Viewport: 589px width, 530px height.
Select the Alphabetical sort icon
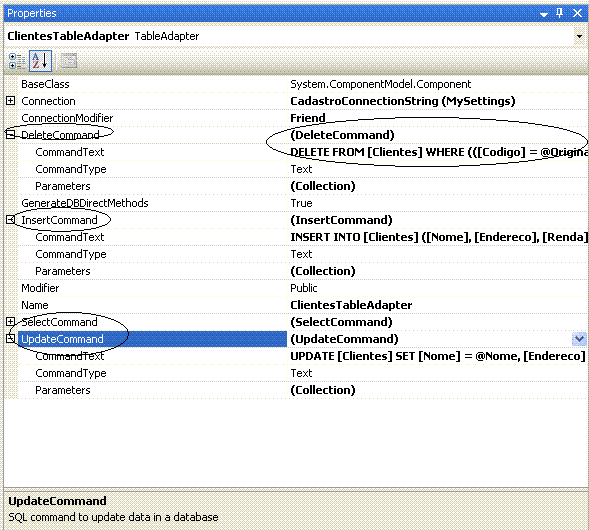[40, 61]
